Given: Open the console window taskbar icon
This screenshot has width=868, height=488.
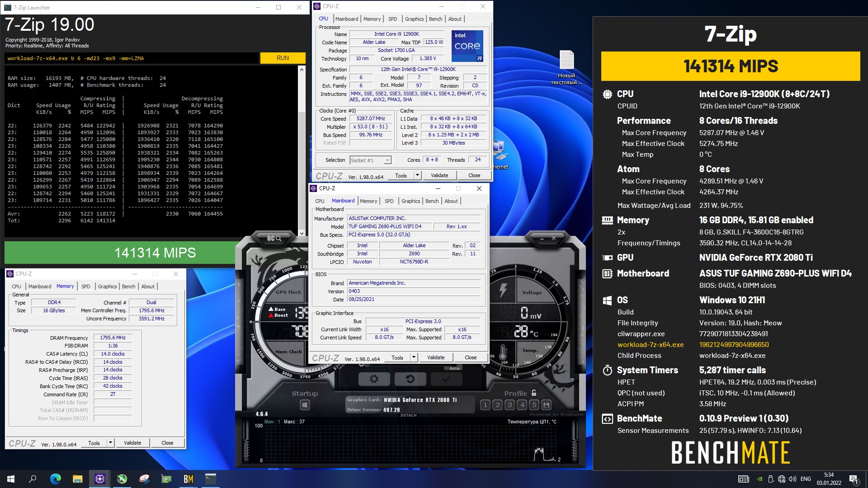Looking at the screenshot, I should click(x=210, y=479).
